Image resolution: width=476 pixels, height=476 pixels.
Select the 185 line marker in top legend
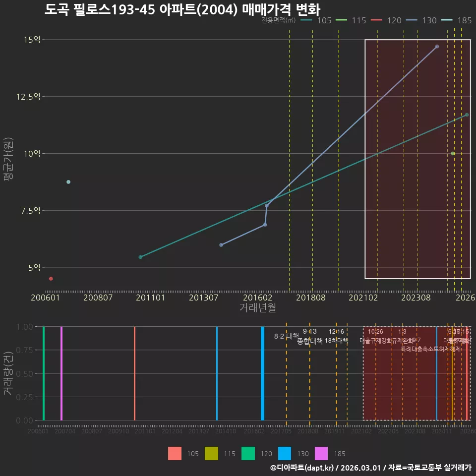click(447, 20)
